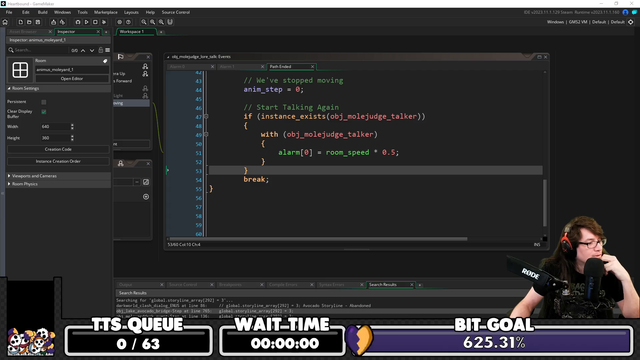Debug the game with the bug icon

(x=78, y=22)
